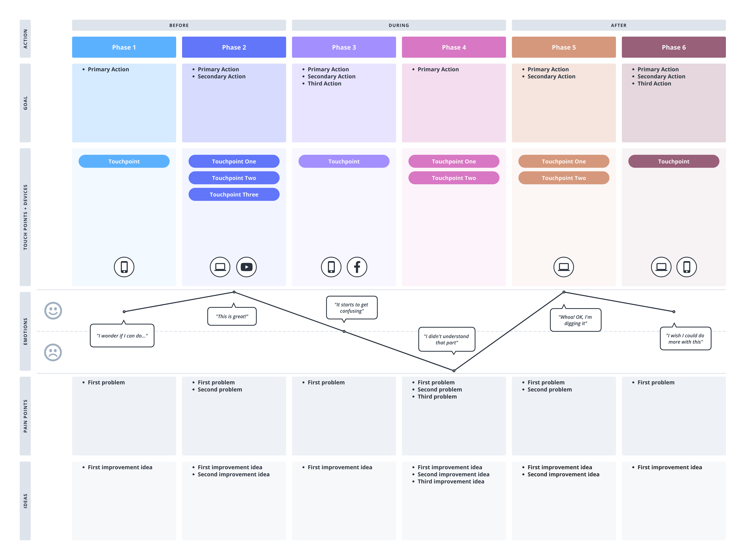Screen dimensions: 746x560
Task: Click the mobile phone icon under Phase 6
Action: point(687,267)
